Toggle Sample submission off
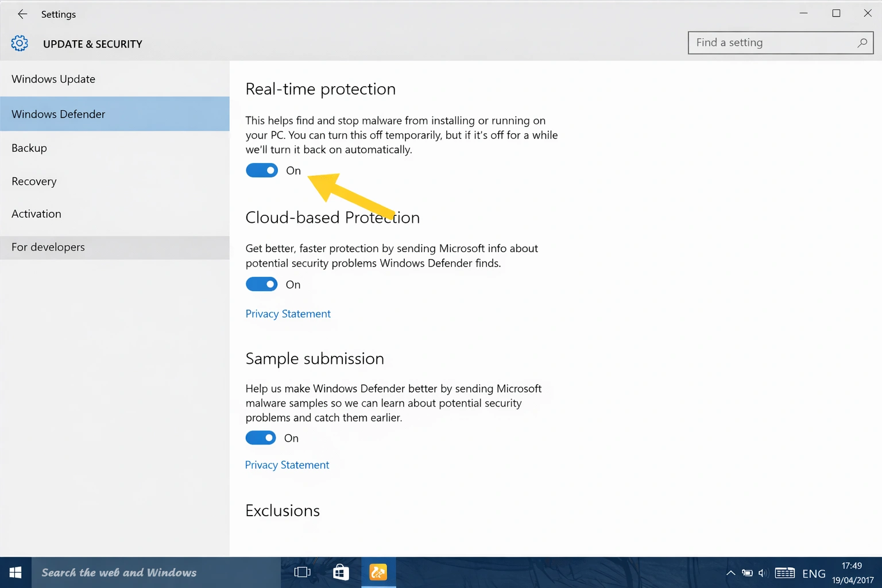Screen dimensions: 882x588 tap(260, 438)
